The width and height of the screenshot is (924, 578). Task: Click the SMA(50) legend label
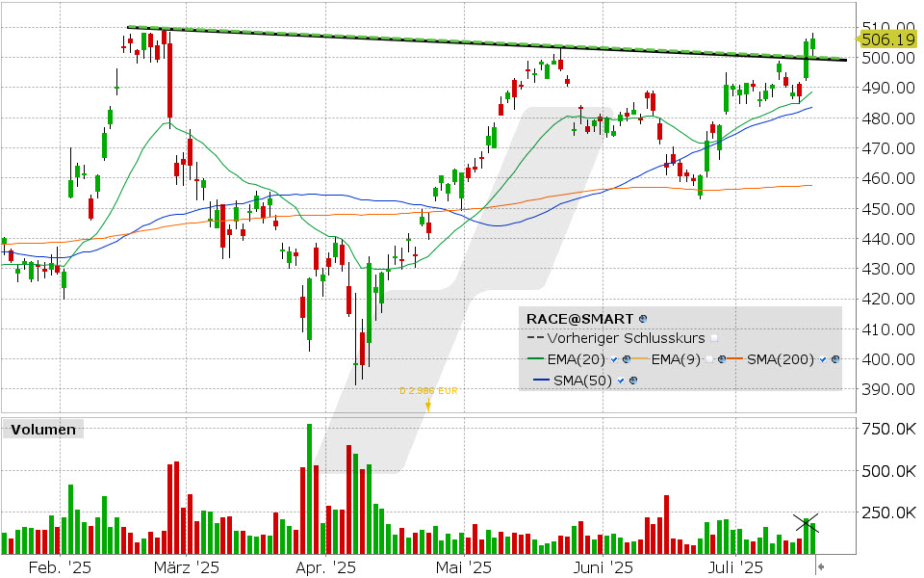tap(582, 381)
